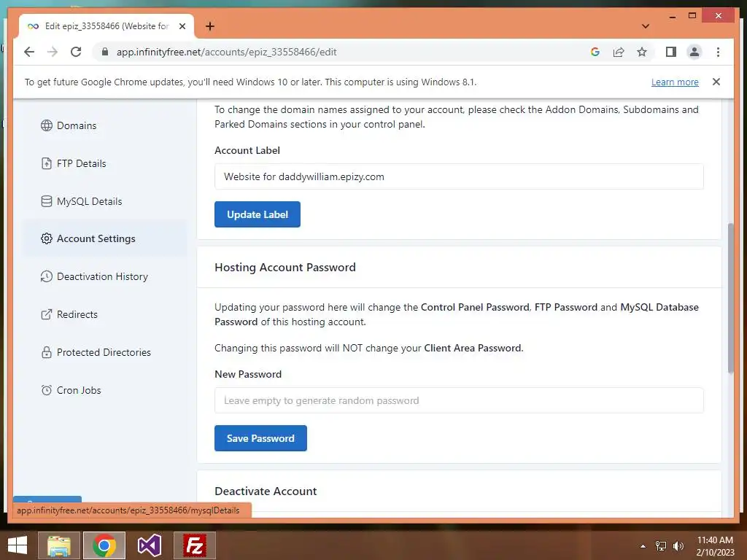
Task: Click the MySQL Details database icon
Action: (x=46, y=201)
